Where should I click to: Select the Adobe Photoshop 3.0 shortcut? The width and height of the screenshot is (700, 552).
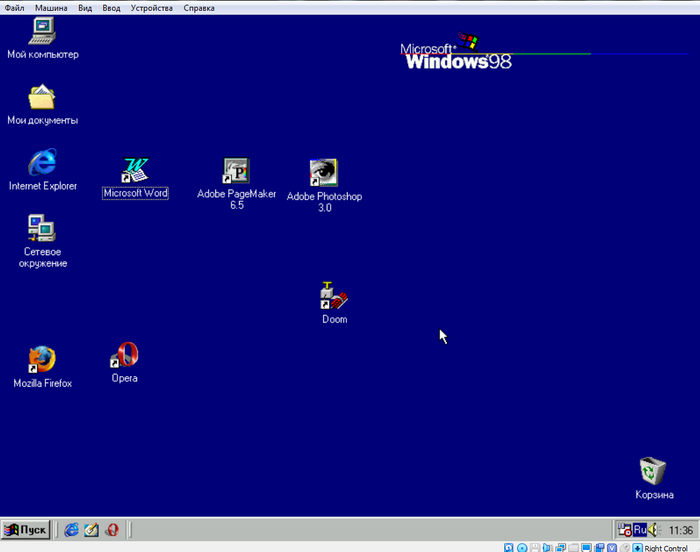324,186
